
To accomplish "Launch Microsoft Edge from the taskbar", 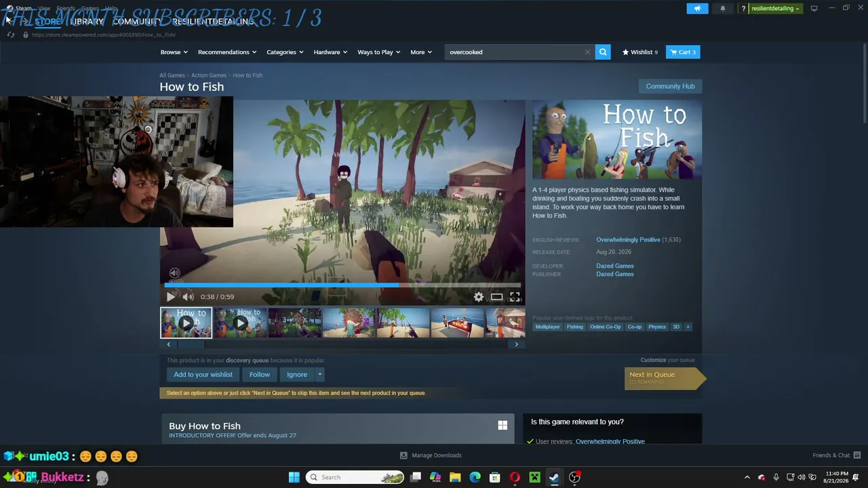I will (475, 477).
